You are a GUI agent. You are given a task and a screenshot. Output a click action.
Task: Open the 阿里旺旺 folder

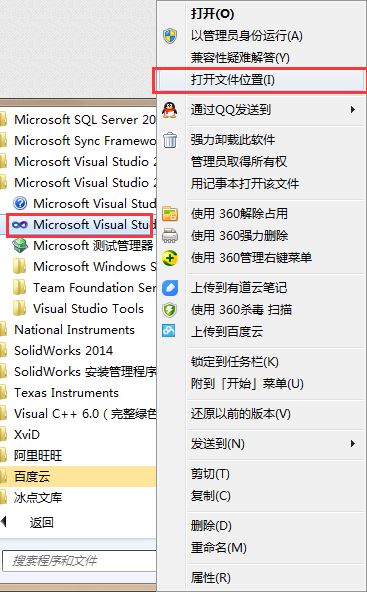click(x=78, y=456)
